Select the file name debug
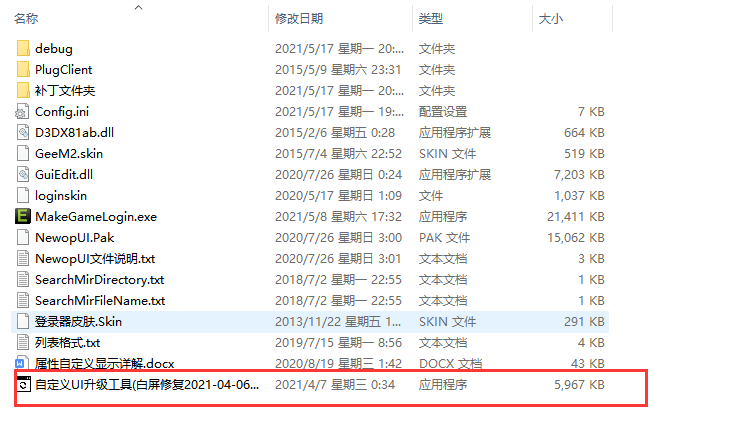The width and height of the screenshot is (755, 435). pyautogui.click(x=53, y=49)
